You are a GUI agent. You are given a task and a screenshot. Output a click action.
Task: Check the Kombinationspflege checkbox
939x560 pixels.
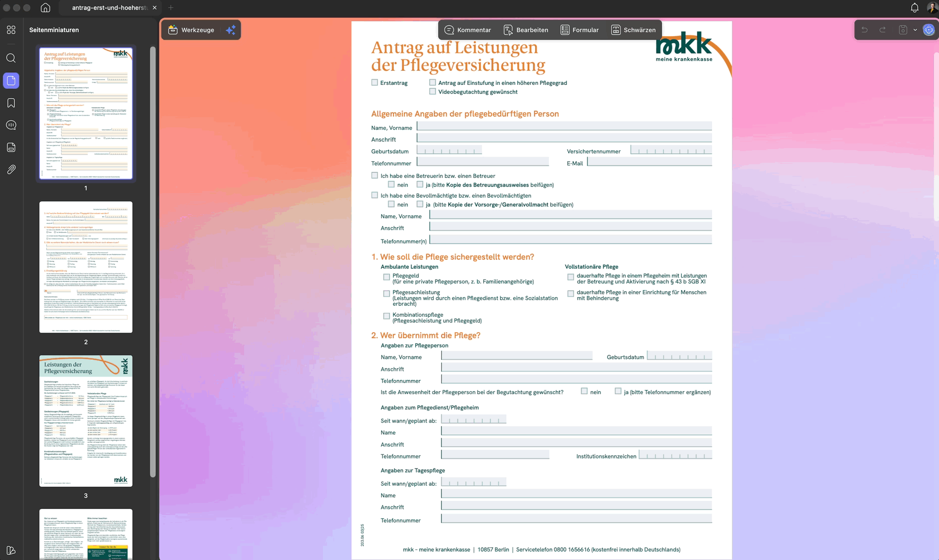[x=387, y=316]
